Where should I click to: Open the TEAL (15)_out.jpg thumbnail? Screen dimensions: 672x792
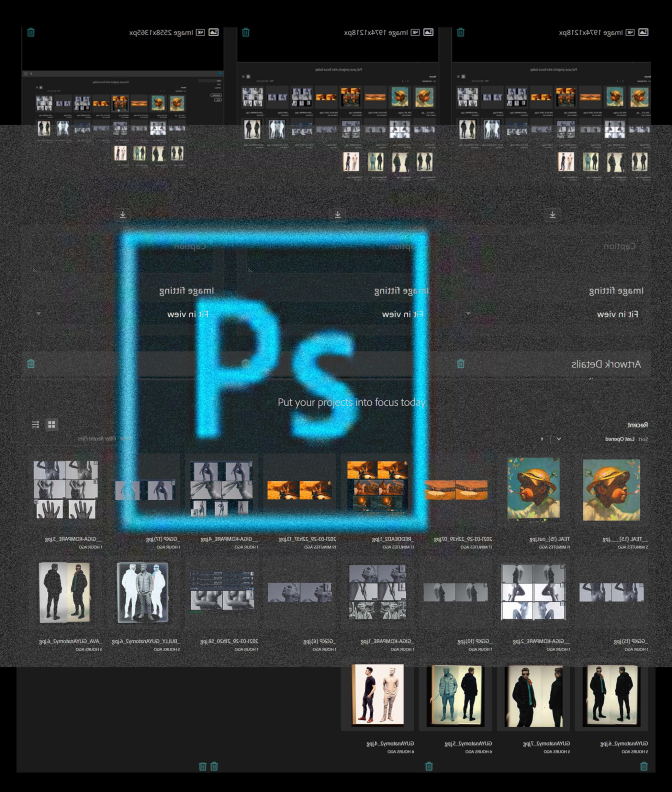[534, 488]
